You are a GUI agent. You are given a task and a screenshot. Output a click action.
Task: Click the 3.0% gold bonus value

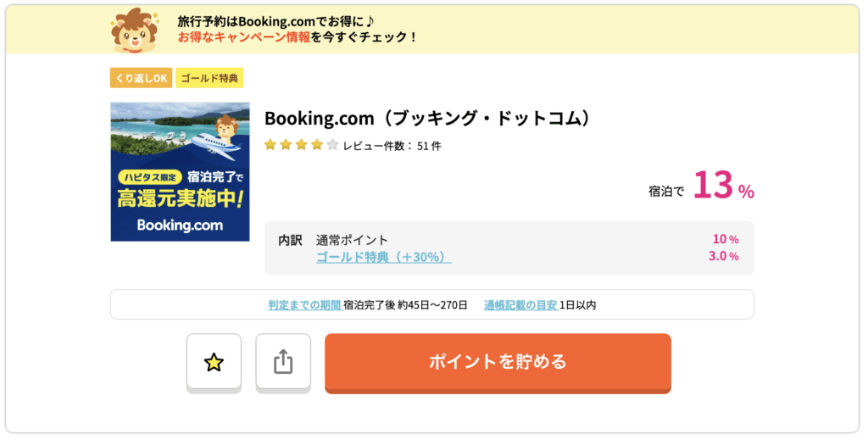[x=723, y=257]
